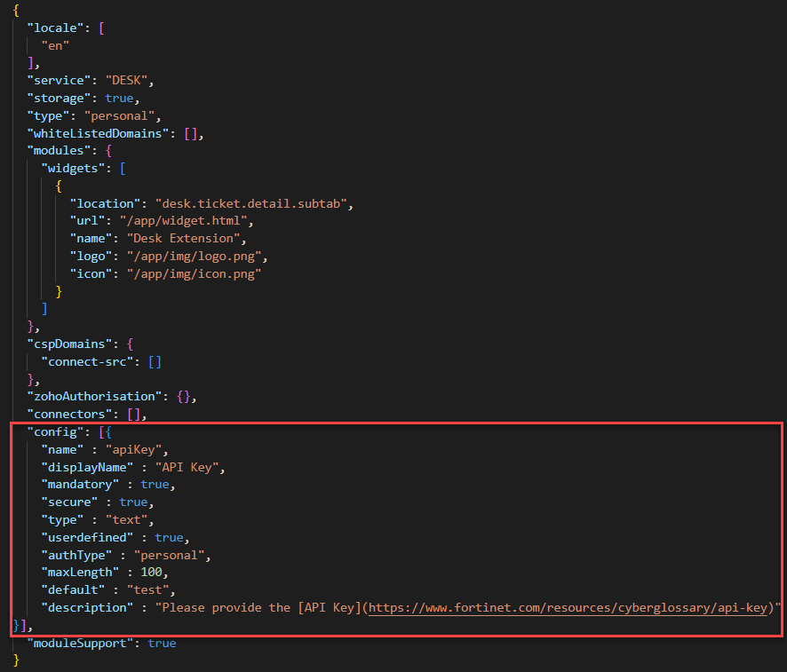787x672 pixels.
Task: Open the fortinet.com api-key URL link
Action: [568, 608]
